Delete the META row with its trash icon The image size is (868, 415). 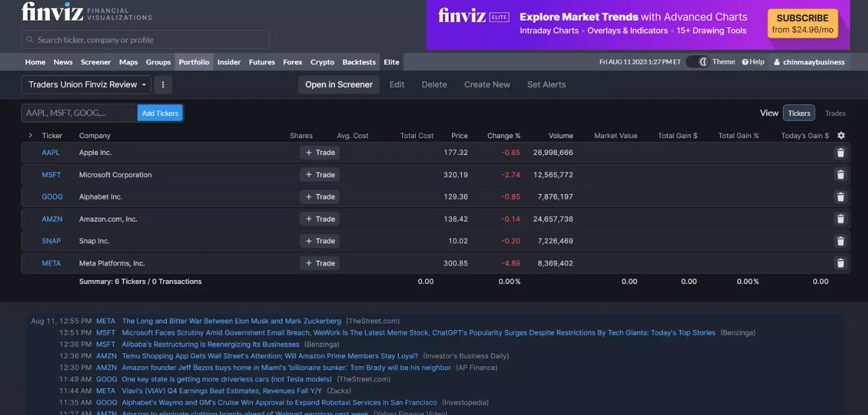click(x=840, y=263)
